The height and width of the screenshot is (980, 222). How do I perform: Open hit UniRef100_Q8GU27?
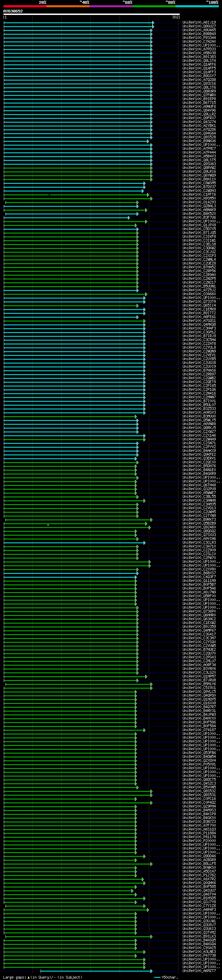click(x=199, y=26)
